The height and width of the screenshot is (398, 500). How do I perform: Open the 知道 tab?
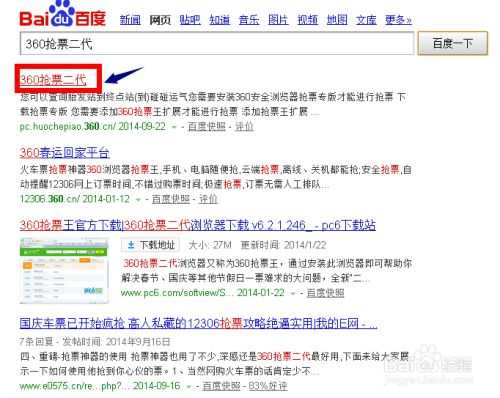pos(219,20)
